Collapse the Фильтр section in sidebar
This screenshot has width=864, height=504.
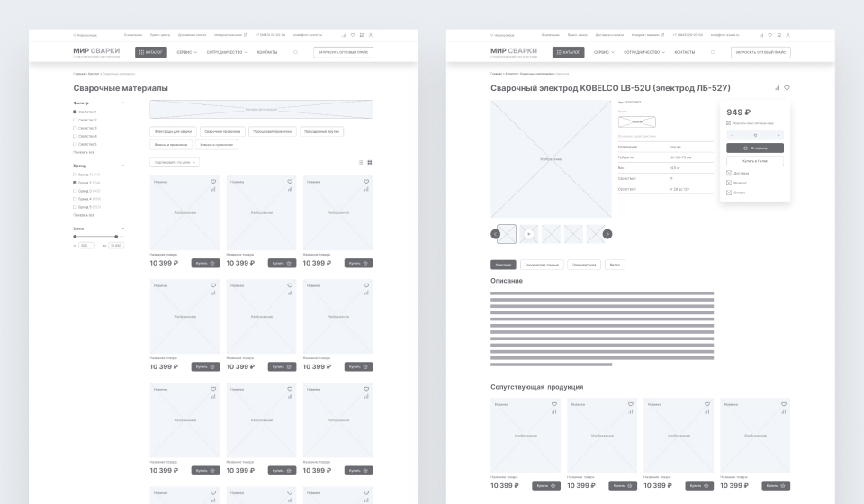[x=122, y=103]
